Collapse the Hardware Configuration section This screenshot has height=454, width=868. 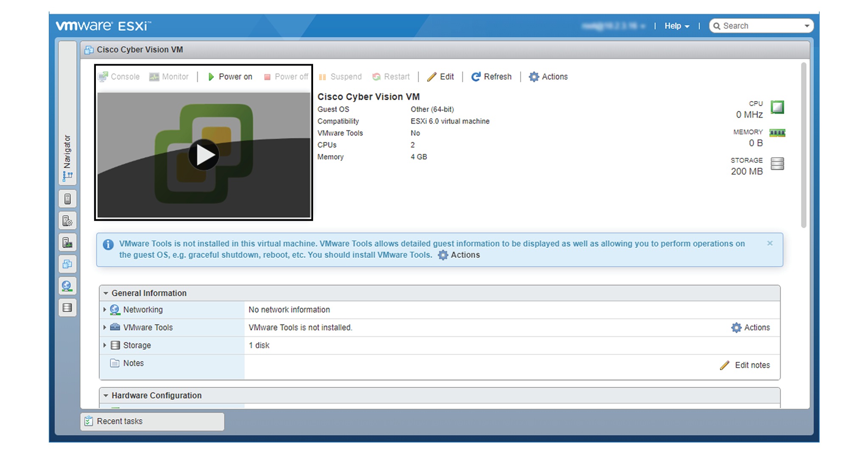106,395
